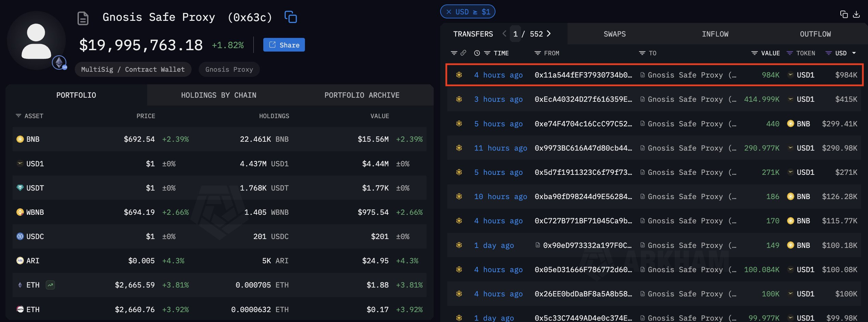Open the Portfolio Archive tab
The height and width of the screenshot is (322, 868).
pos(362,95)
